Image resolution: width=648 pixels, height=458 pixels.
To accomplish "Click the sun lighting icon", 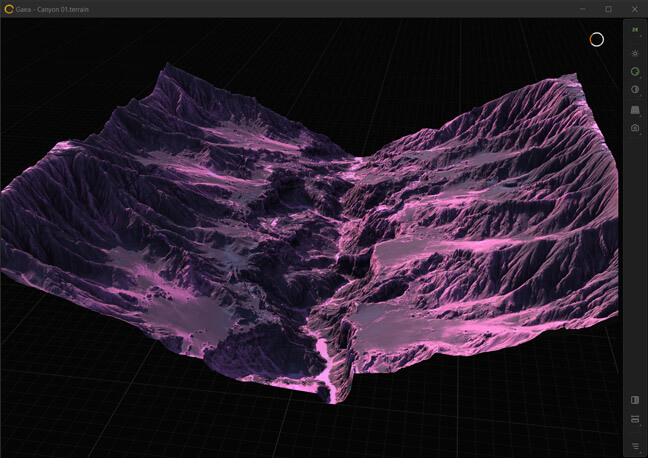I will pyautogui.click(x=635, y=52).
